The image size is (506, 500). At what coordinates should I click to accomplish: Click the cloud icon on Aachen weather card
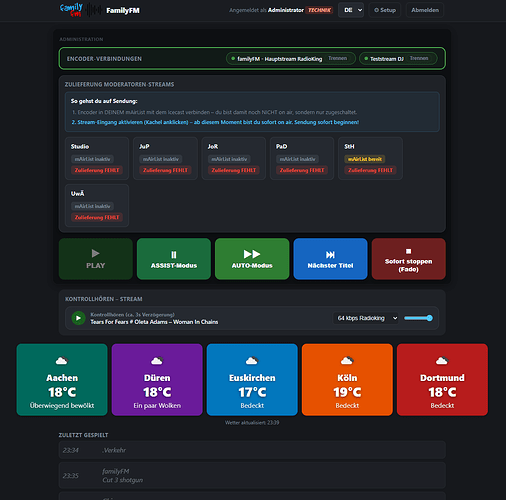tap(62, 360)
